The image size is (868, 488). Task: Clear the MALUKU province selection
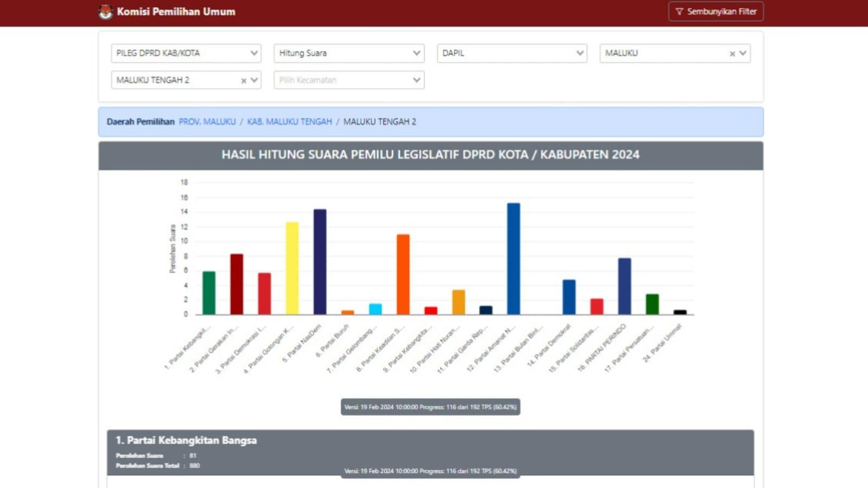click(732, 53)
